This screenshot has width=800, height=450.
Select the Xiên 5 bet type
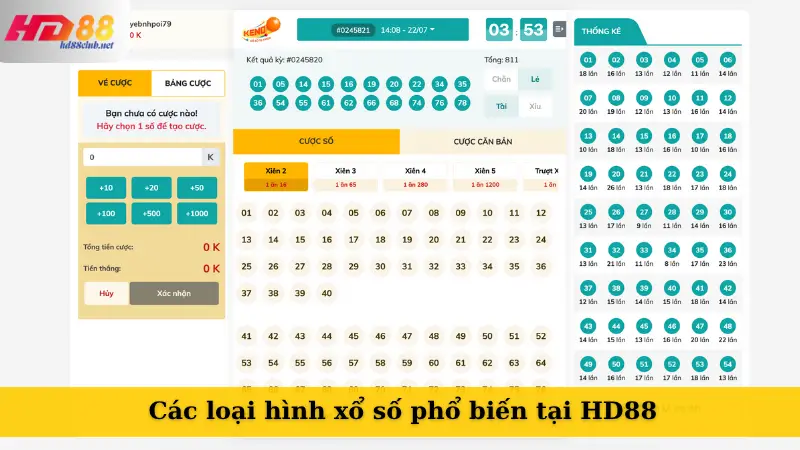pos(485,177)
